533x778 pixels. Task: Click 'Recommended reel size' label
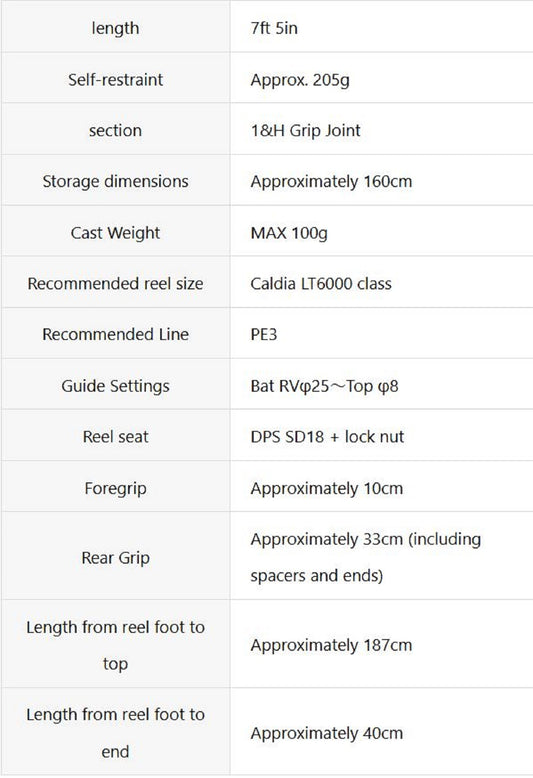click(x=115, y=283)
